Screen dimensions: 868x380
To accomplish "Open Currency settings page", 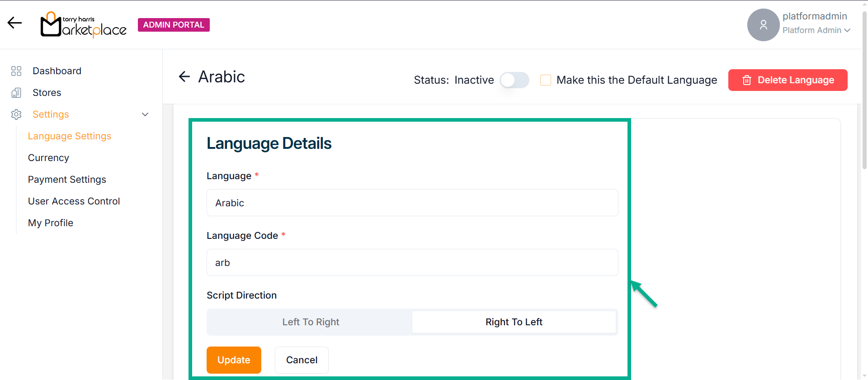I will click(48, 158).
